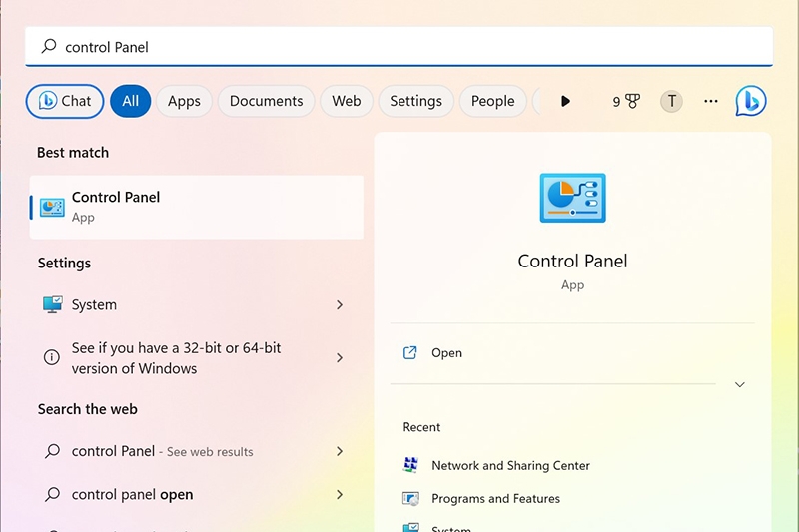
Task: Switch to the Settings filter tab
Action: click(415, 101)
